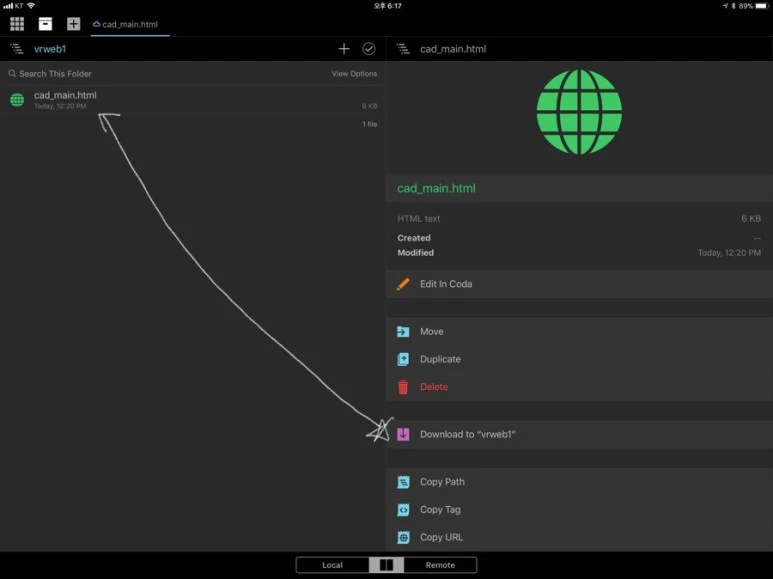Choose Duplicate action
The width and height of the screenshot is (773, 579).
coord(579,359)
